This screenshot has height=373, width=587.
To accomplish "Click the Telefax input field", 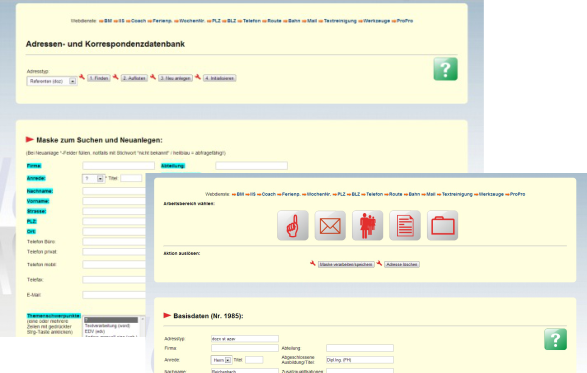I will coord(114,280).
